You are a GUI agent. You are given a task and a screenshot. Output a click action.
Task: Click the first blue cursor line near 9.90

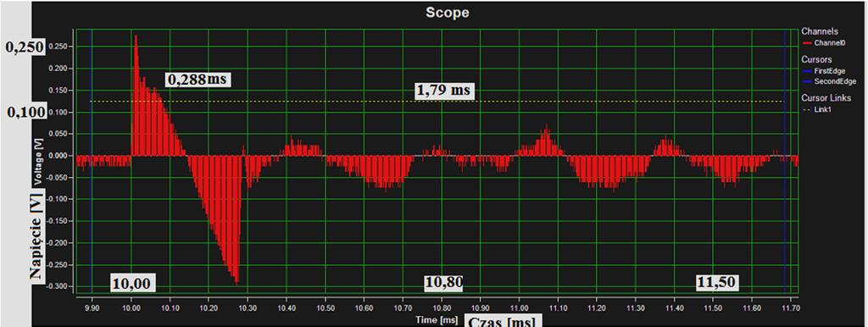92,160
